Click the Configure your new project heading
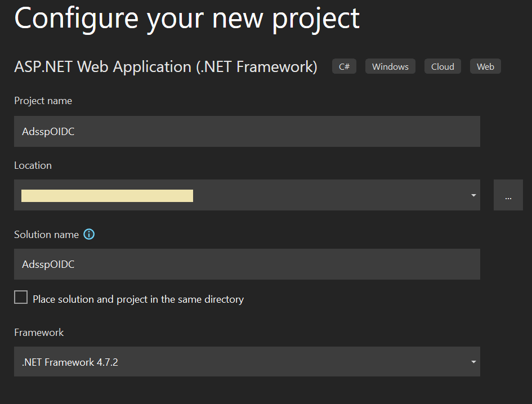The width and height of the screenshot is (532, 404). [186, 18]
